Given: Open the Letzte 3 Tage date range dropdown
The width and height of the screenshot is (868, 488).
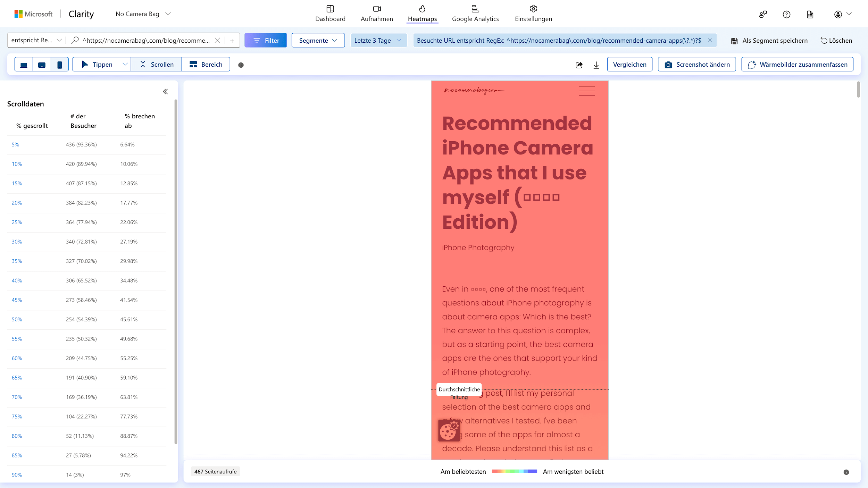Looking at the screenshot, I should 378,40.
